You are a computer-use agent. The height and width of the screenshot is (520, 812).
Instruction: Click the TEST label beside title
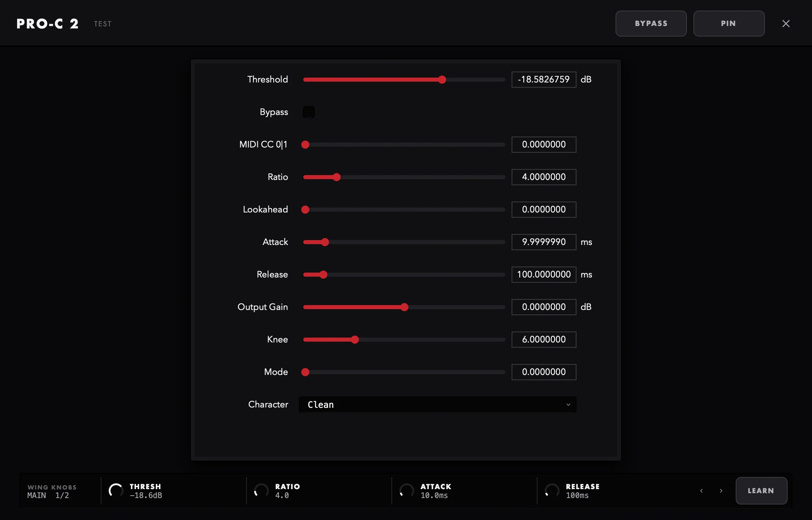(103, 24)
